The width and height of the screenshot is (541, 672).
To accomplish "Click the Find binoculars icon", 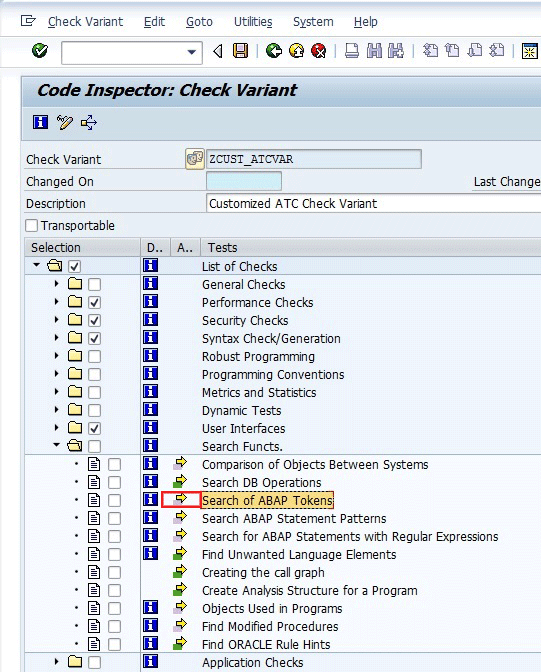I will [x=374, y=51].
